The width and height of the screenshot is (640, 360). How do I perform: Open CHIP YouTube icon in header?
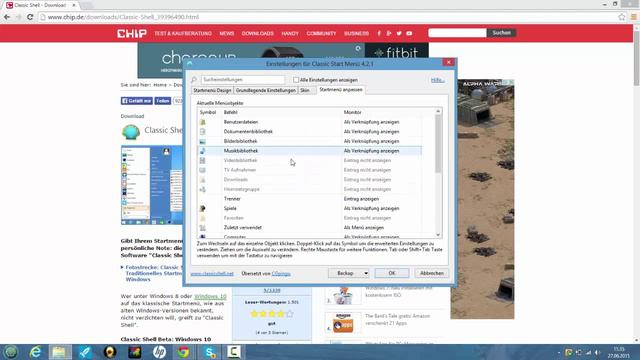pos(409,33)
